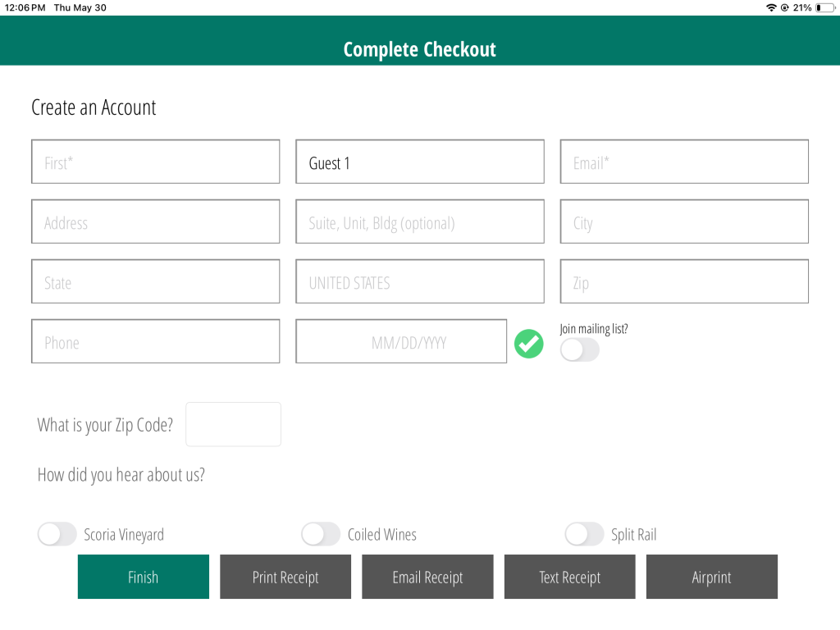Select the State field

(155, 282)
